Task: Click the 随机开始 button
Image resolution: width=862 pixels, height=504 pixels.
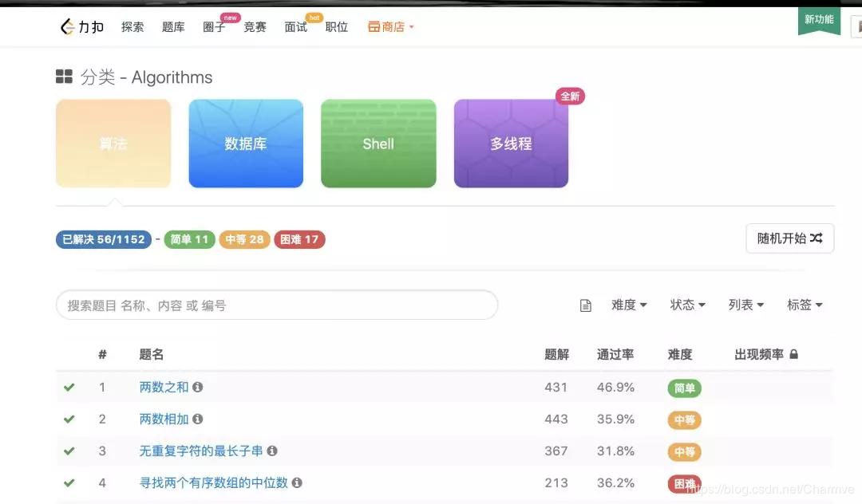Action: (789, 238)
